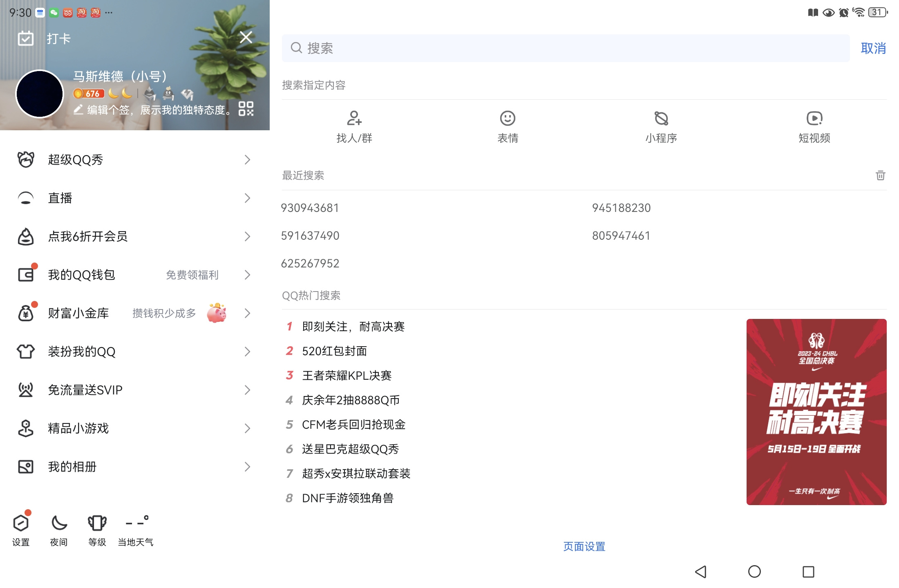
Task: Open the red 耐高决赛 promo banner
Action: [816, 412]
